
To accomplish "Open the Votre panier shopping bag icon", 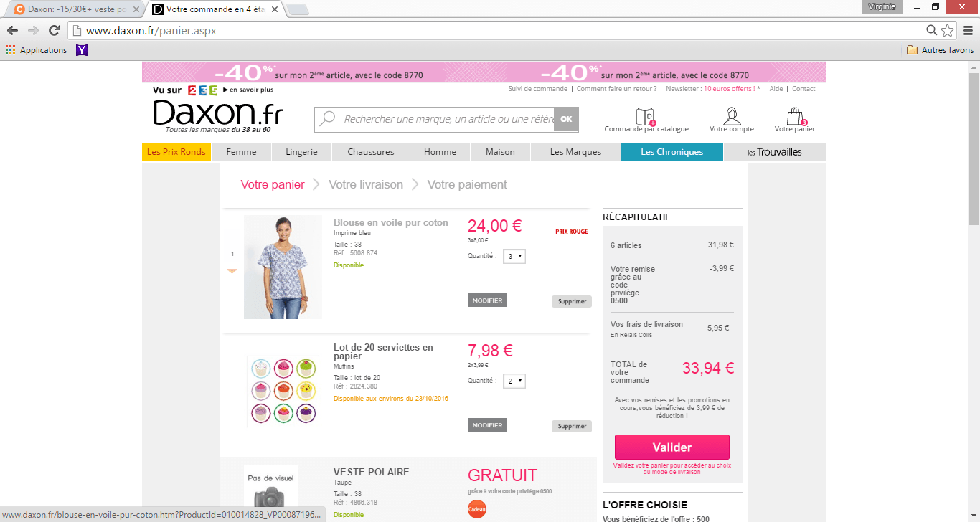I will coord(794,117).
